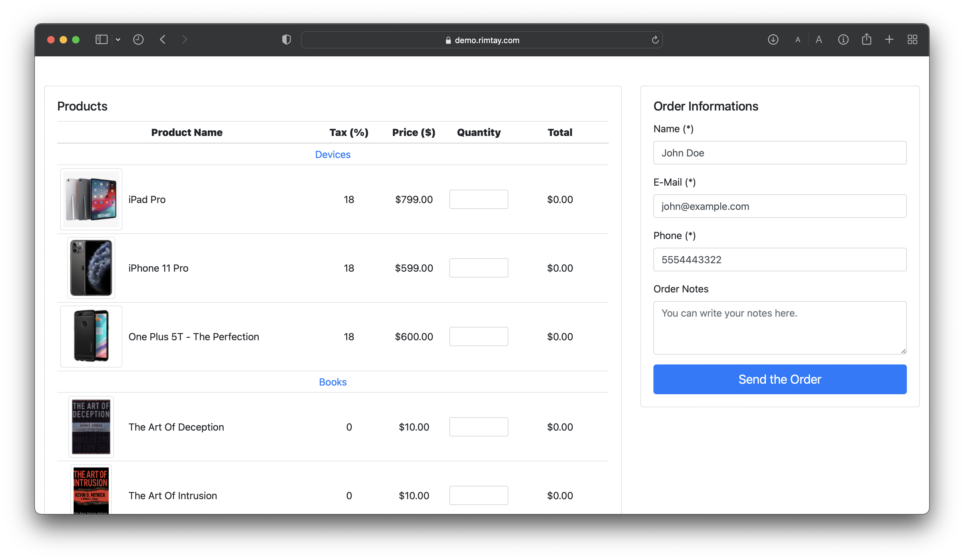Open the Books category link

tap(332, 382)
